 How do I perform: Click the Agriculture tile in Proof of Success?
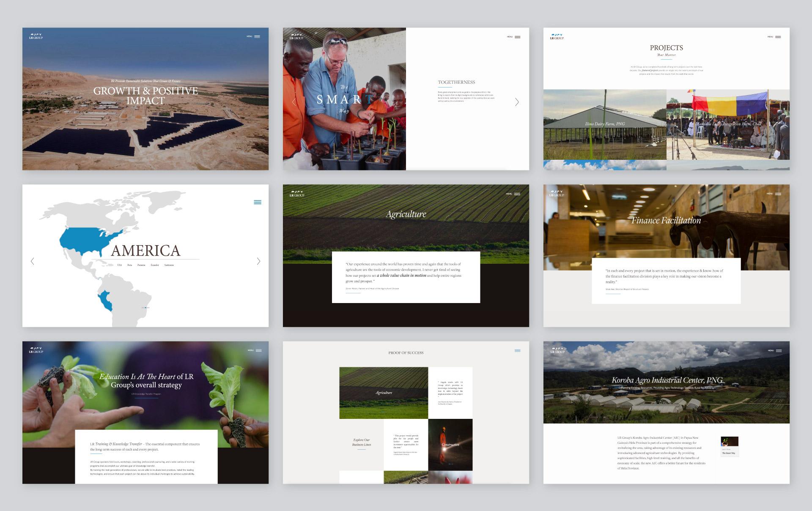coord(384,393)
